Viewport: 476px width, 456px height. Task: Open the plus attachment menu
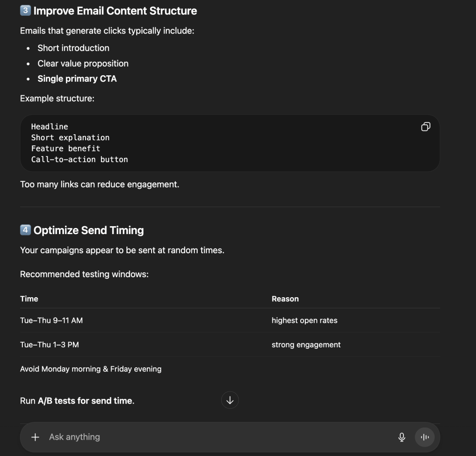[x=35, y=437]
